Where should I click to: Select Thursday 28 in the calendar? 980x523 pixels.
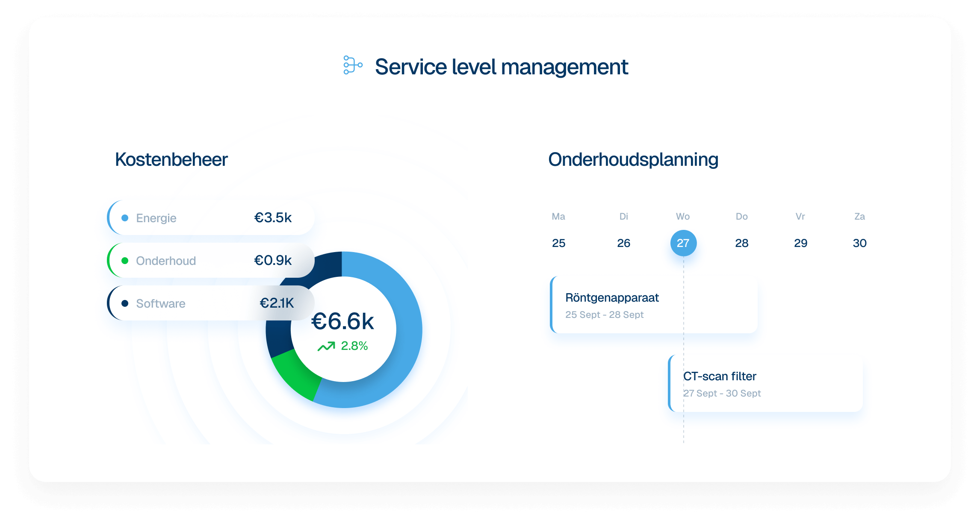point(741,243)
